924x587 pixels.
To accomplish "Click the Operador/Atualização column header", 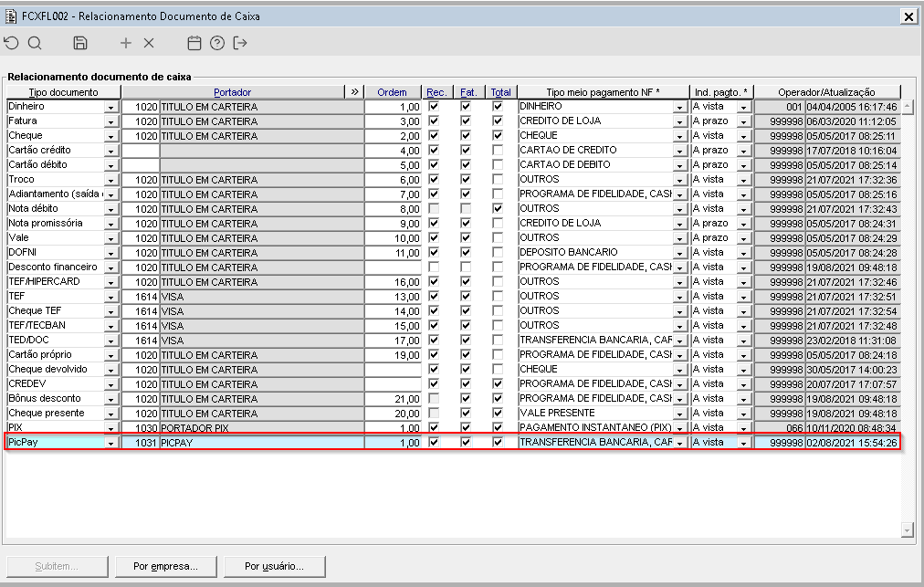I will [827, 92].
